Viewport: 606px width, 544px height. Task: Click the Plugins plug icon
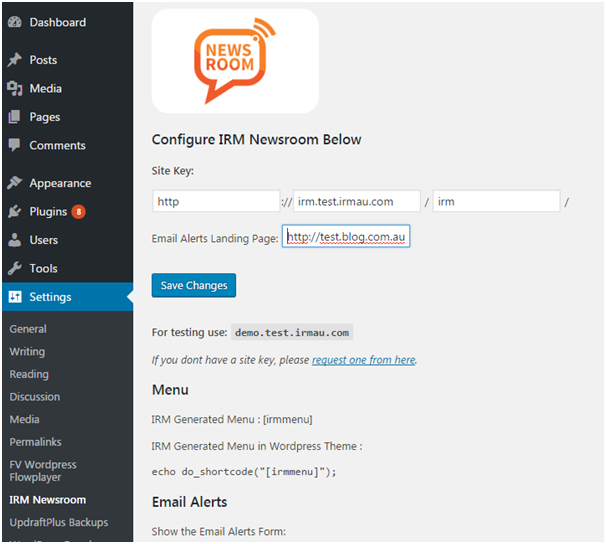[14, 212]
